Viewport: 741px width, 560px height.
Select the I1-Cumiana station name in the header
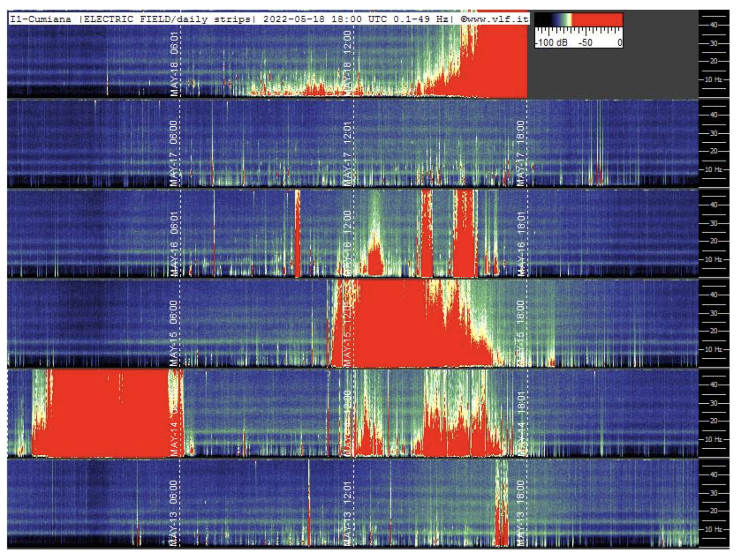click(x=41, y=19)
